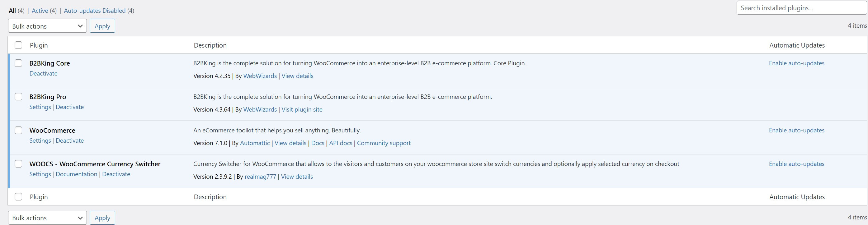This screenshot has width=868, height=225.
Task: Check the B2BKing Core plugin checkbox
Action: (x=19, y=63)
